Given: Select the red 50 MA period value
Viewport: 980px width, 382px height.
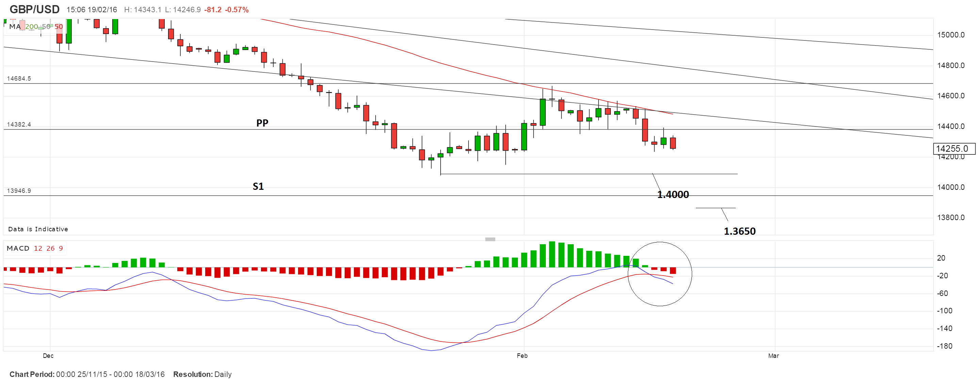Looking at the screenshot, I should click(59, 27).
